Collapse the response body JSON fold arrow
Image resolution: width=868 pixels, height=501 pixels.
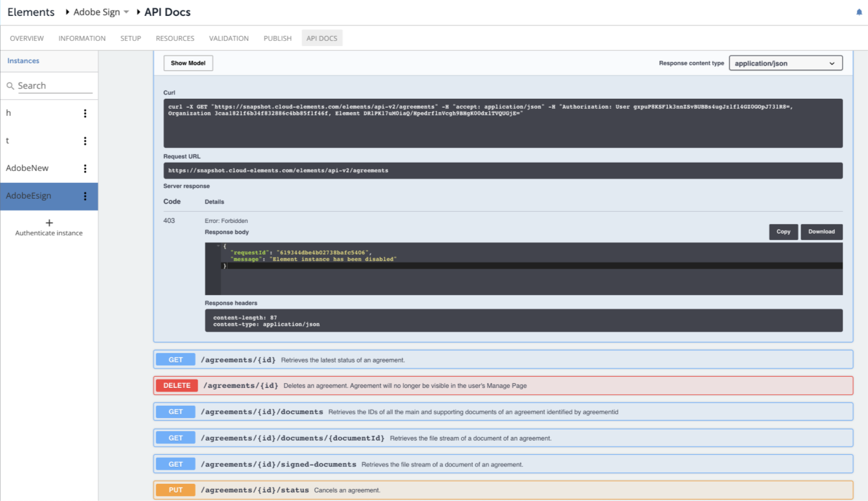218,246
